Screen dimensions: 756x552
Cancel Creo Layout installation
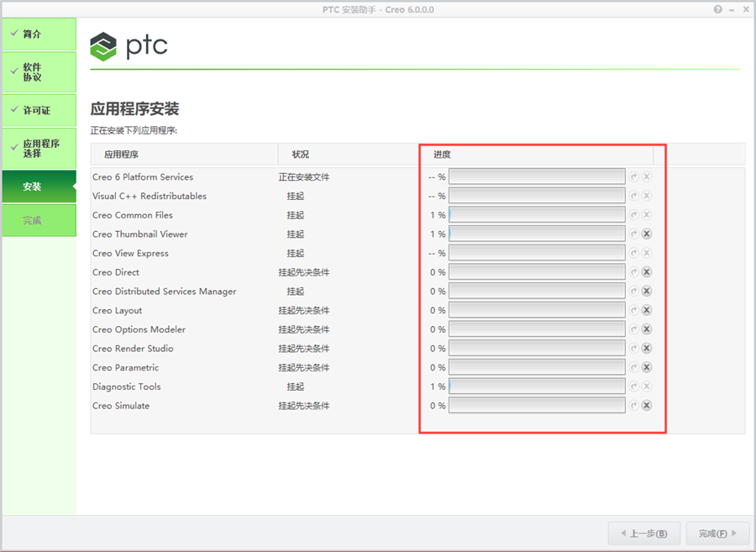(x=647, y=310)
